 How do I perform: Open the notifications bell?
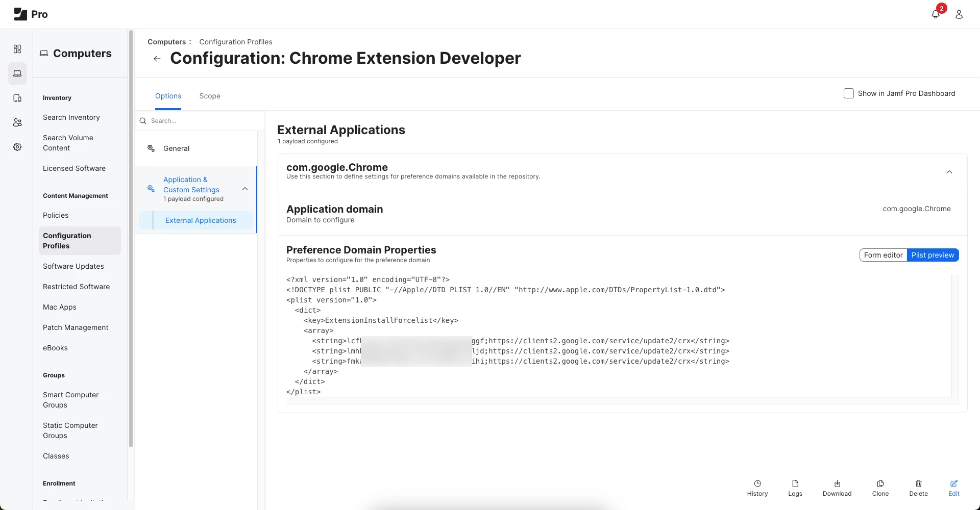(935, 14)
